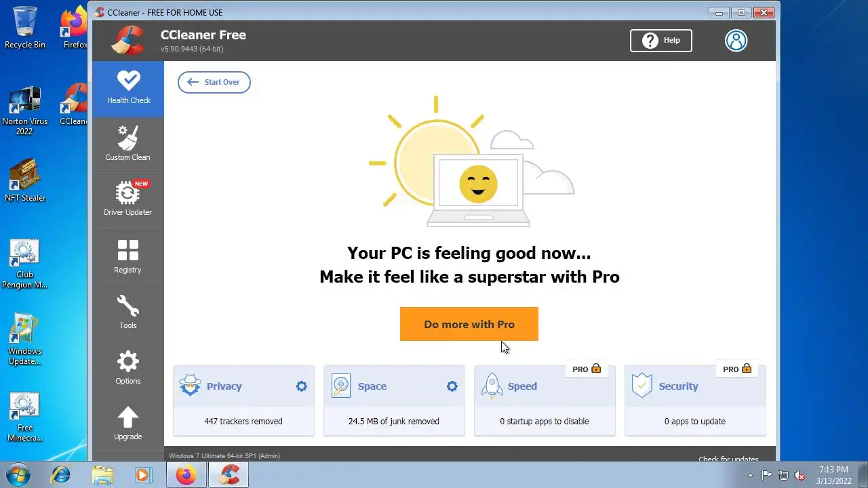Click the Check for updates link

tap(728, 459)
